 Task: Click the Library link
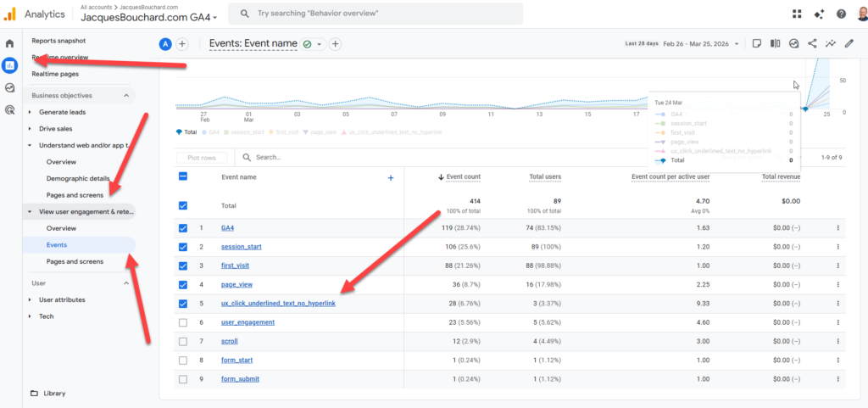[56, 394]
